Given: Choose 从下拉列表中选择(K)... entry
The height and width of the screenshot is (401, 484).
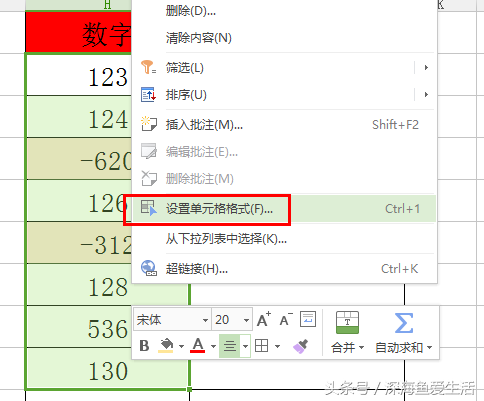Looking at the screenshot, I should 284,239.
